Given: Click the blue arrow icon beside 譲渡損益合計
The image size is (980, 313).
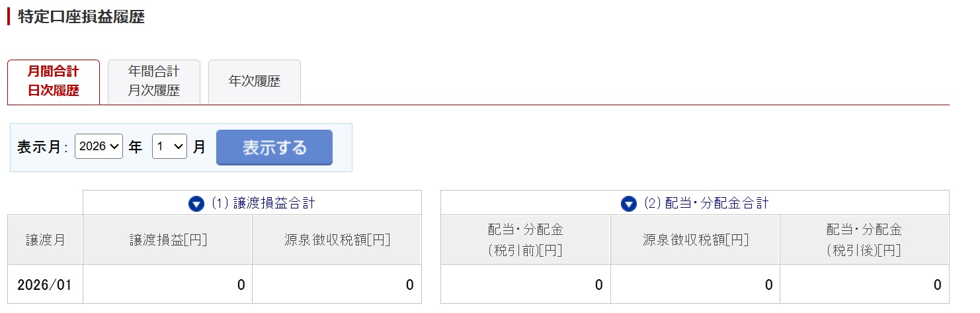Looking at the screenshot, I should (x=196, y=204).
